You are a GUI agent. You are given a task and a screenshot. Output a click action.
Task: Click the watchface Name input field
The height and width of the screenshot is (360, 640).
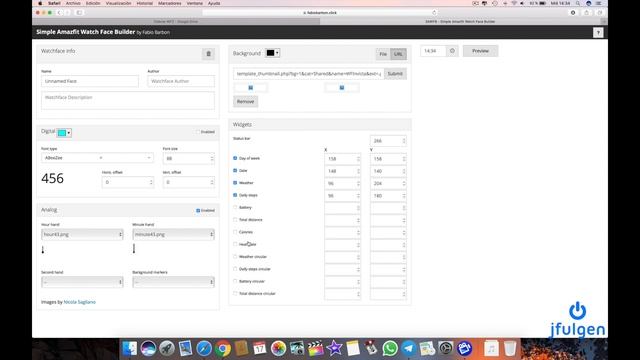tap(90, 81)
